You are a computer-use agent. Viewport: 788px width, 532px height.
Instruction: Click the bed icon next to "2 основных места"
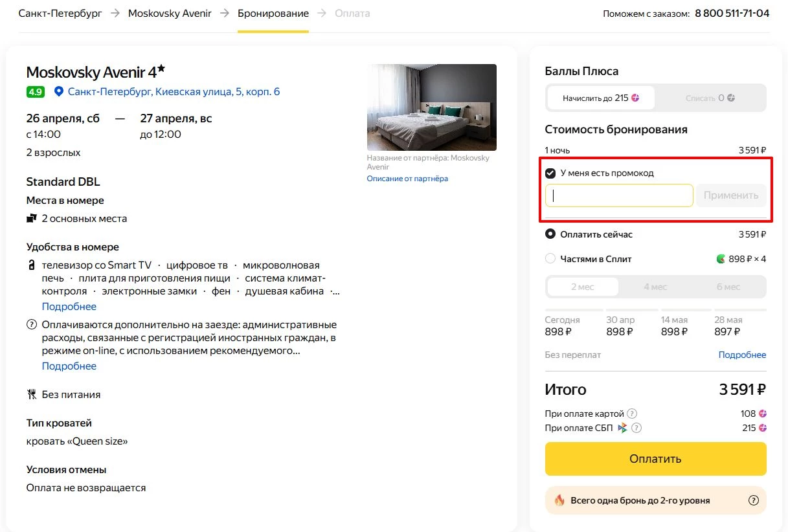31,218
